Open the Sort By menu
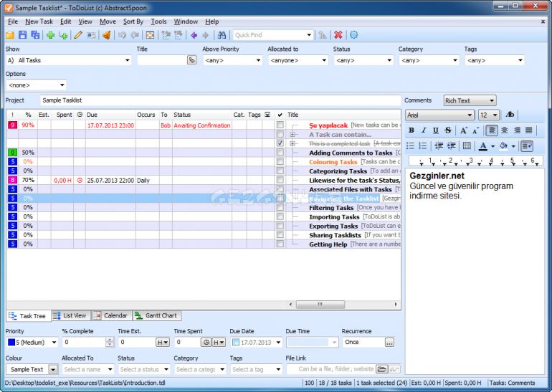 click(x=133, y=21)
